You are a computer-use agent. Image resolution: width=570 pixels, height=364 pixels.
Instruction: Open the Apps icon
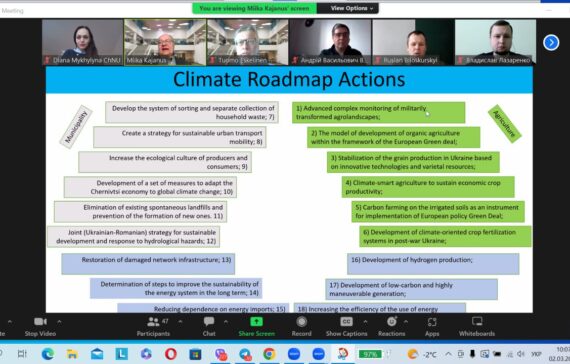[432, 322]
